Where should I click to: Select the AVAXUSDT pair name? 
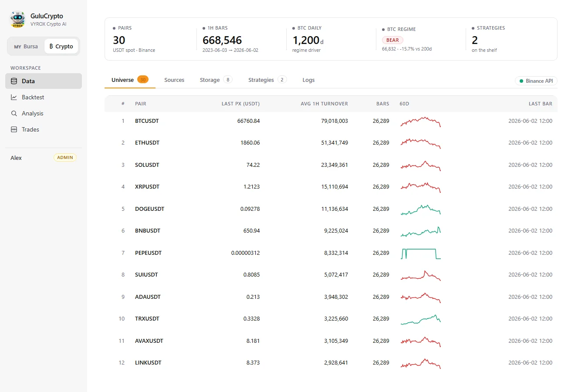(x=149, y=341)
